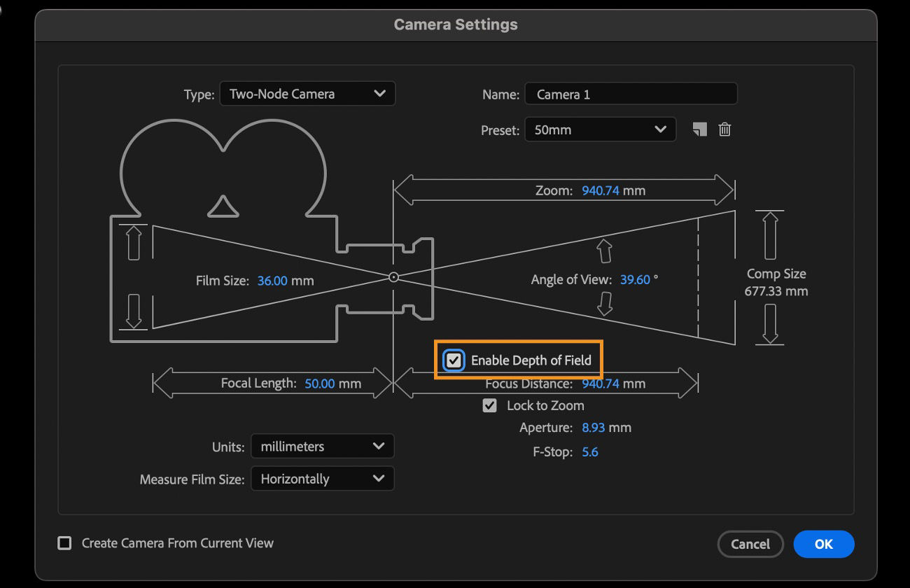Click the camera lens center point
Viewport: 910px width, 588px height.
click(x=394, y=277)
